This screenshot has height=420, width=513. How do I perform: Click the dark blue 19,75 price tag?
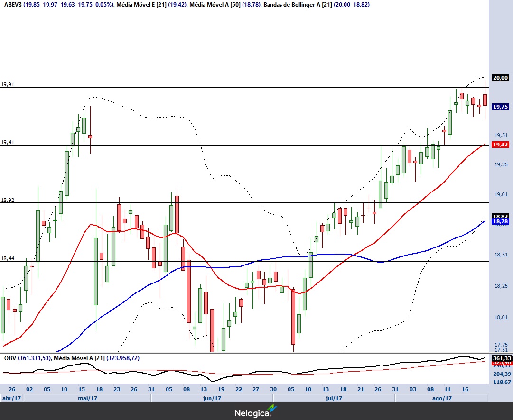501,107
